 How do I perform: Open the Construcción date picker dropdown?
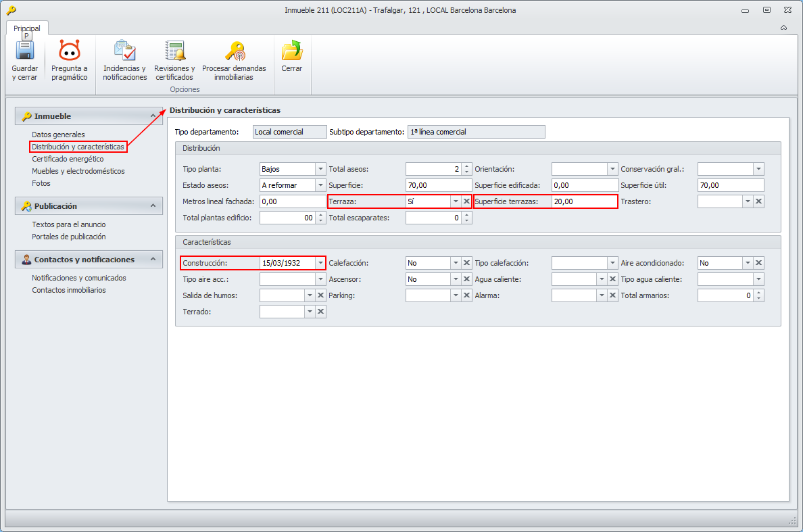coord(320,263)
